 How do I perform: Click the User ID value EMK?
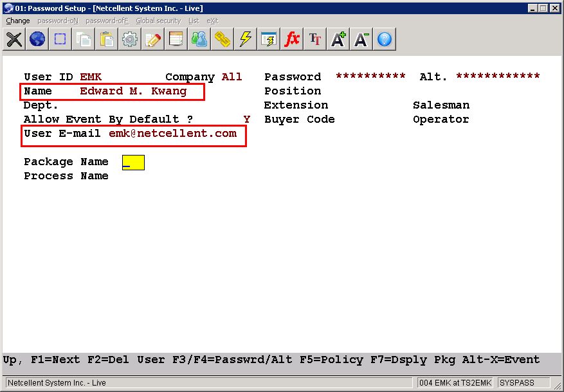coord(91,77)
